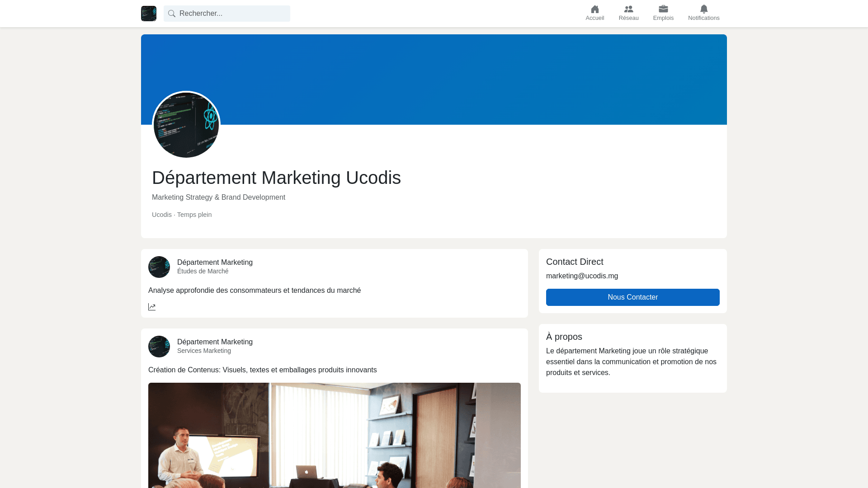Image resolution: width=868 pixels, height=488 pixels.
Task: Select the Département Marketing Ucodis title
Action: [276, 178]
